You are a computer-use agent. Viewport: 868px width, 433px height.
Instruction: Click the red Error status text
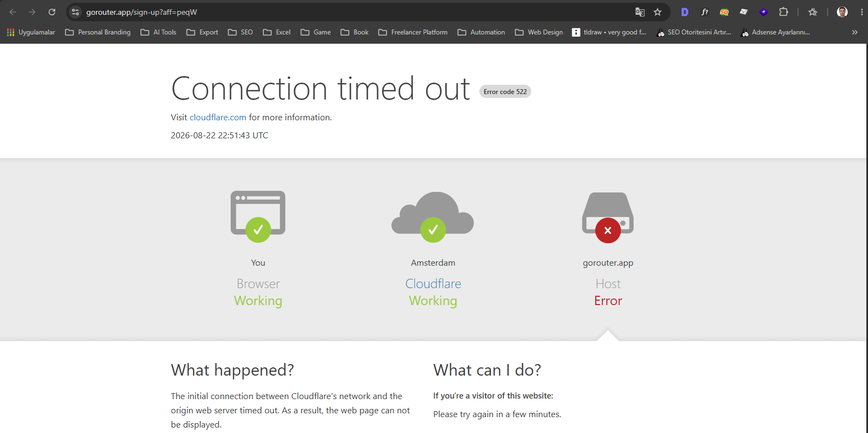coord(608,301)
